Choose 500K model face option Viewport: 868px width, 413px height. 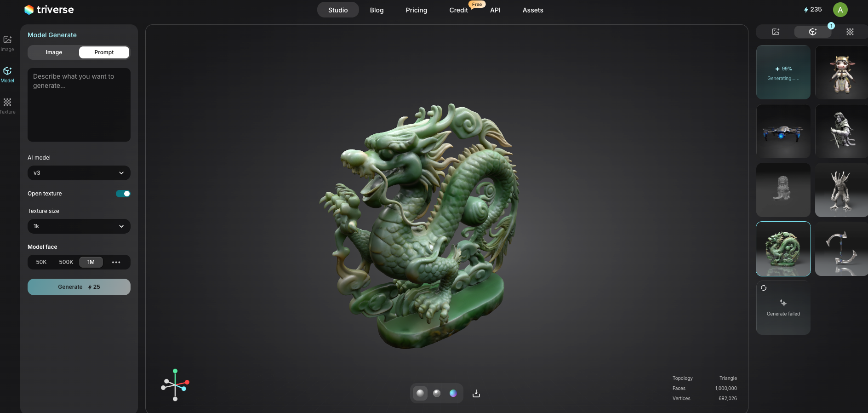pyautogui.click(x=66, y=262)
